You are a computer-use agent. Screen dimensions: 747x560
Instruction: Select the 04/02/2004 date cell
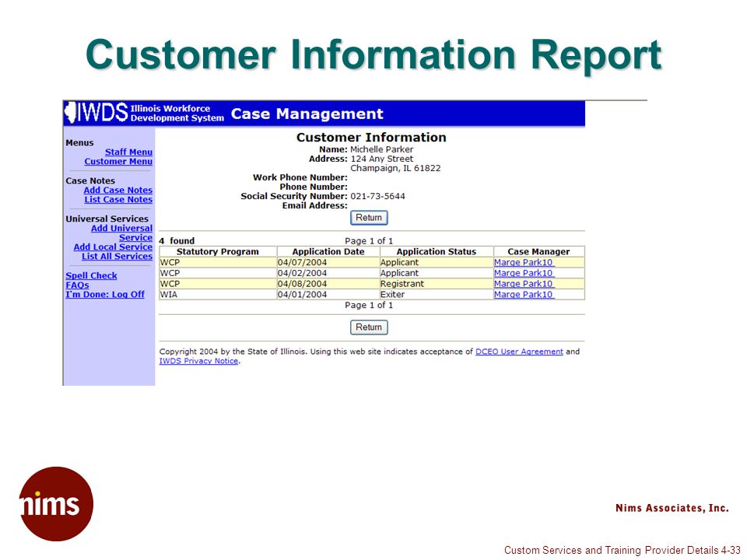[x=328, y=273]
